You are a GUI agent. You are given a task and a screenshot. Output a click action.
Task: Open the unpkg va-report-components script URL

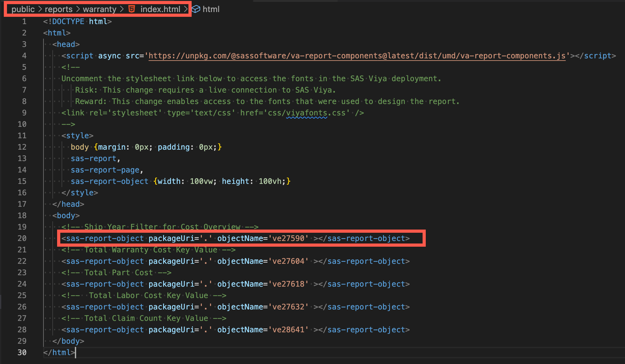pyautogui.click(x=357, y=56)
